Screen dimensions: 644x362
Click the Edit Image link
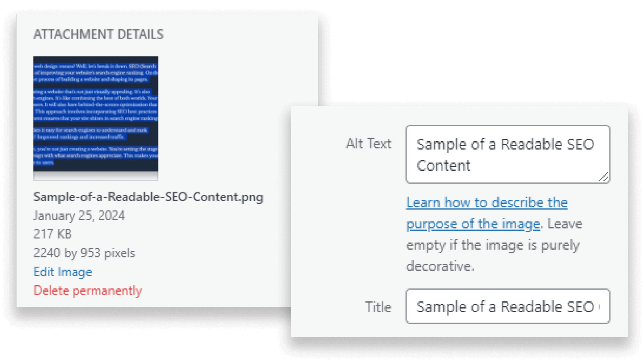(63, 271)
